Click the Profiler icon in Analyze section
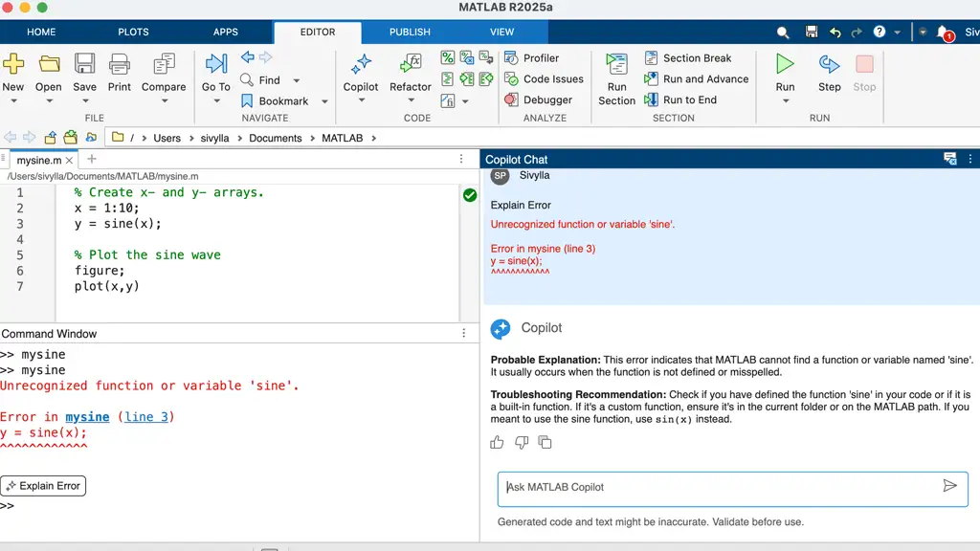980x551 pixels. [x=511, y=58]
